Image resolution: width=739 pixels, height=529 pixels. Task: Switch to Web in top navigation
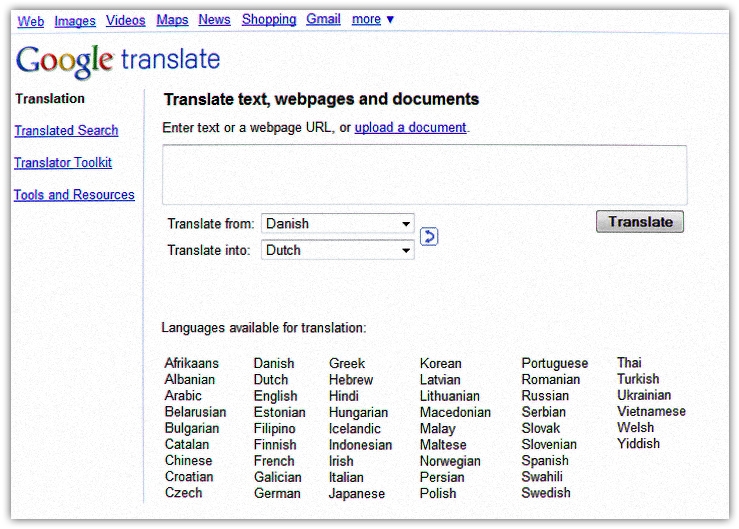[31, 20]
